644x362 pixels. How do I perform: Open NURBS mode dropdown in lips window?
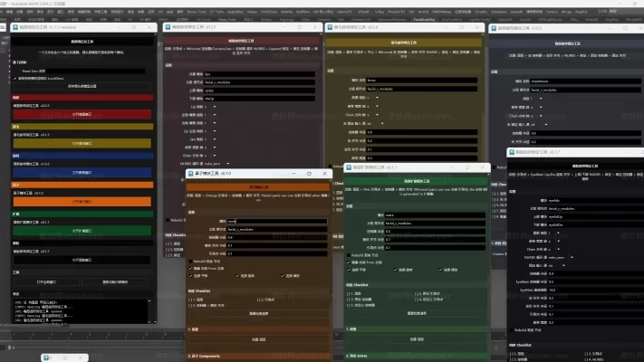click(x=216, y=163)
